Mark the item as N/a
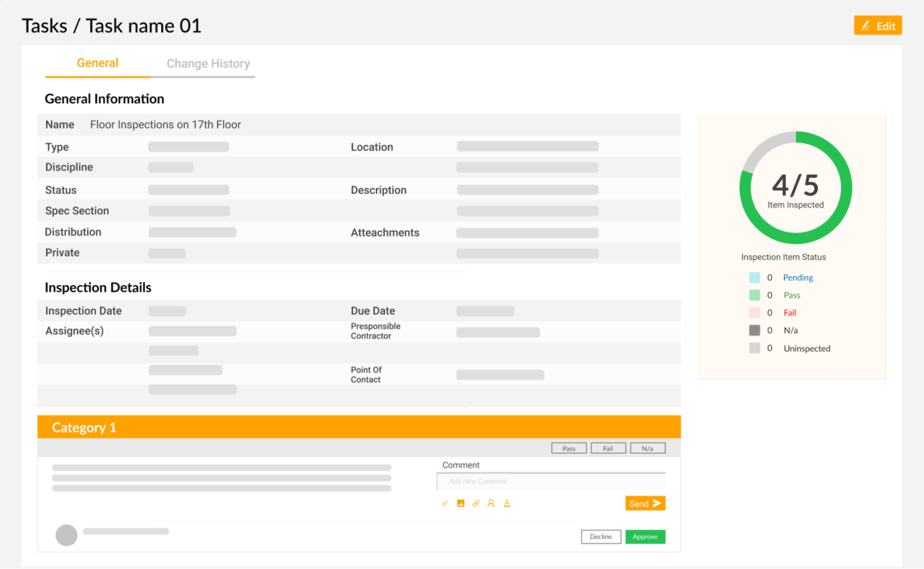 tap(648, 448)
